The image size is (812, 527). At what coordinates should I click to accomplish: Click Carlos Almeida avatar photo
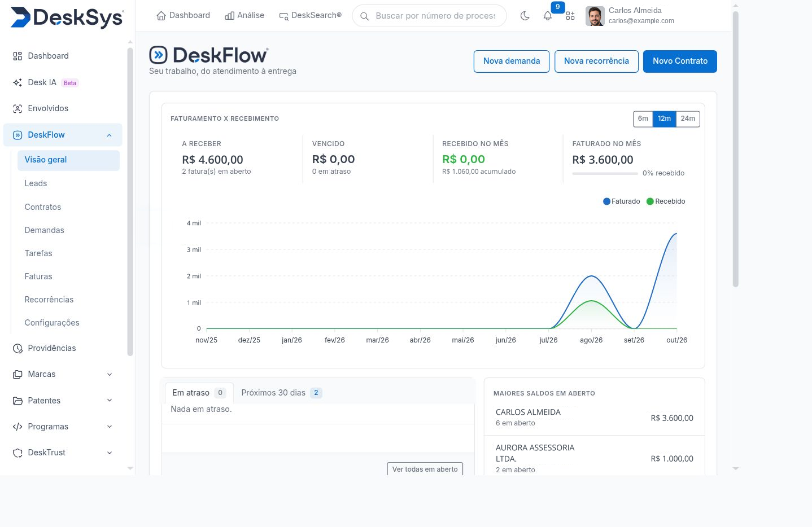coord(595,16)
